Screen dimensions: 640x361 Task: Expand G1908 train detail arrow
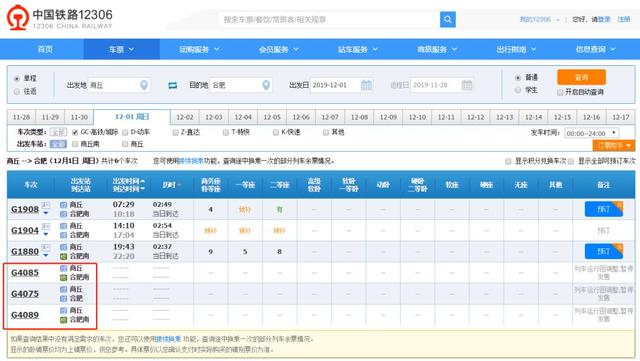pyautogui.click(x=46, y=213)
